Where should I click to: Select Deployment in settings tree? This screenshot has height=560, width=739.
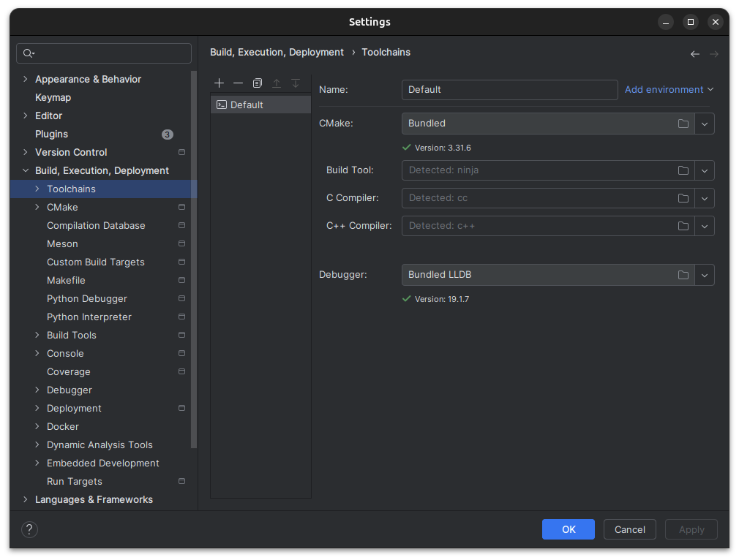coord(74,409)
